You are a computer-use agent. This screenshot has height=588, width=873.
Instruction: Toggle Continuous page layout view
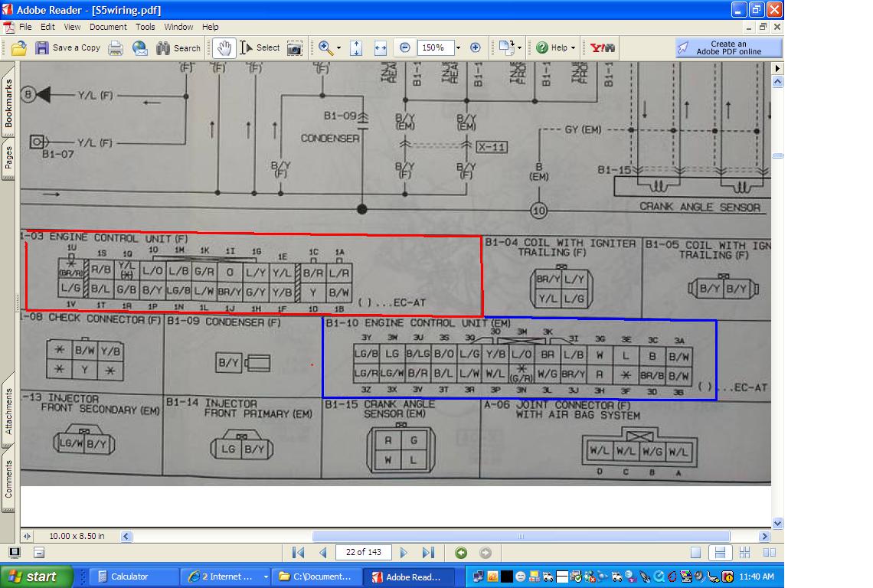click(x=719, y=553)
